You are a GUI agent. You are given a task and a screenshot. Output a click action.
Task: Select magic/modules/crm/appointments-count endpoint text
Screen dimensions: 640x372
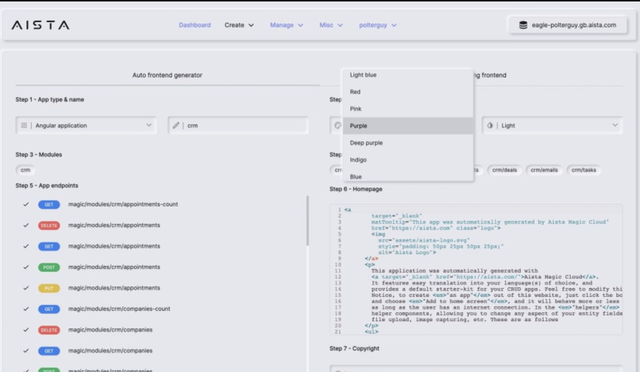(x=123, y=204)
